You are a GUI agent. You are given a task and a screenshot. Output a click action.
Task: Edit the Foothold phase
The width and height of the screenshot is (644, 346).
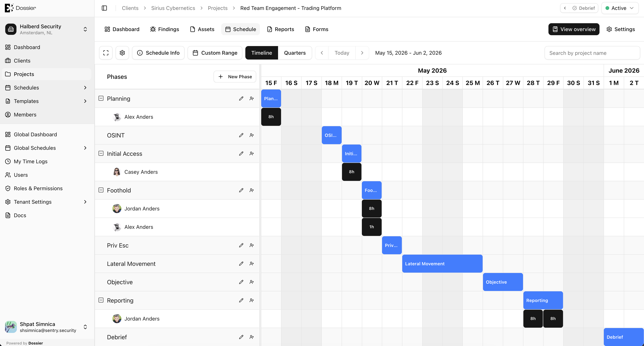pos(241,190)
